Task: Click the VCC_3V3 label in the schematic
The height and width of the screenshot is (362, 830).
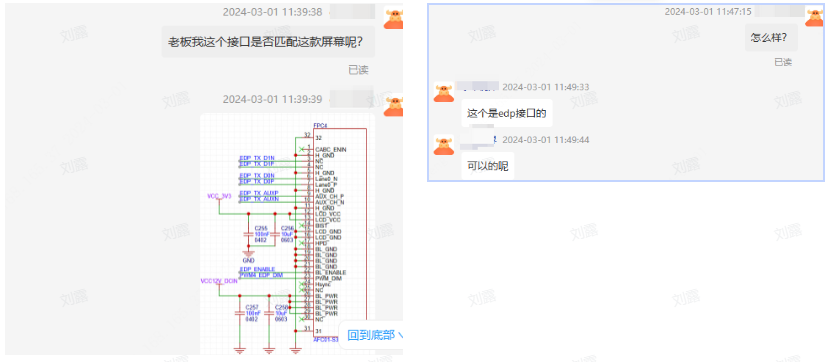Action: tap(219, 196)
